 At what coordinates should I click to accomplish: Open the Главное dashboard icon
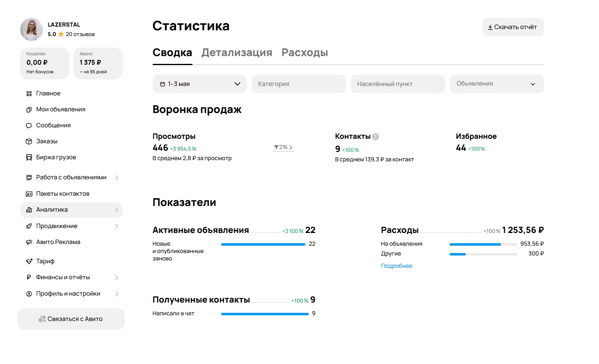(29, 94)
